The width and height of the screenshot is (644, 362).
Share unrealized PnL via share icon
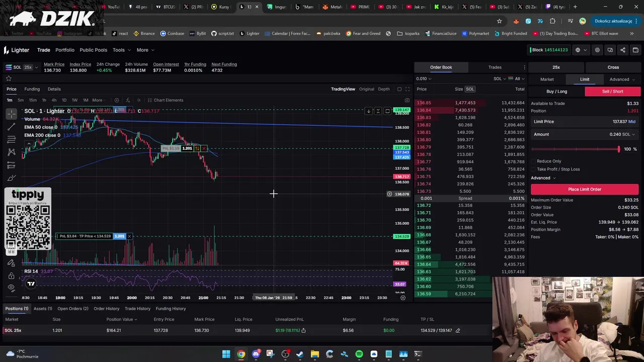[x=303, y=330]
